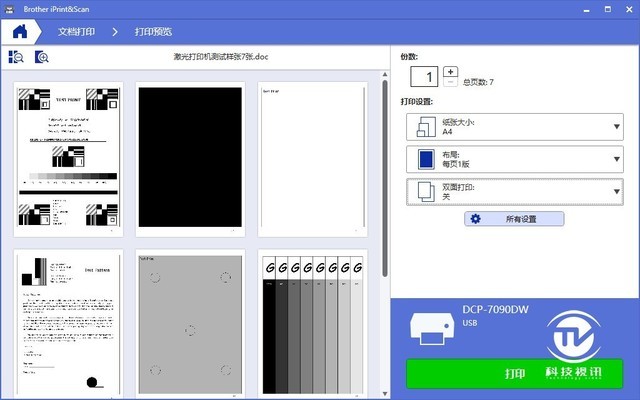Viewport: 640px width, 400px height.
Task: Click the first magnifier zoom icon above previews
Action: tap(17, 57)
